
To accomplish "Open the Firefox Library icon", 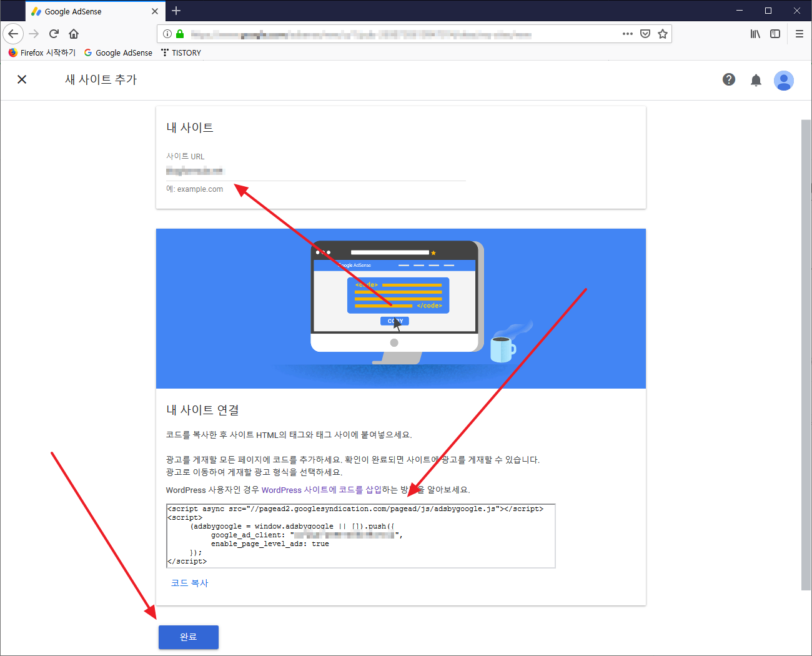I will (755, 34).
